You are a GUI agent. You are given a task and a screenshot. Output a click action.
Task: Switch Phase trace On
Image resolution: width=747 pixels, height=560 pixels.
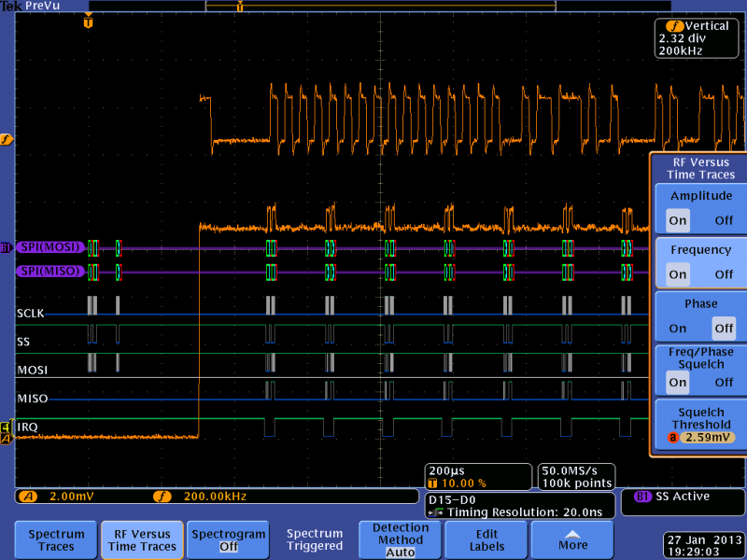click(x=678, y=329)
